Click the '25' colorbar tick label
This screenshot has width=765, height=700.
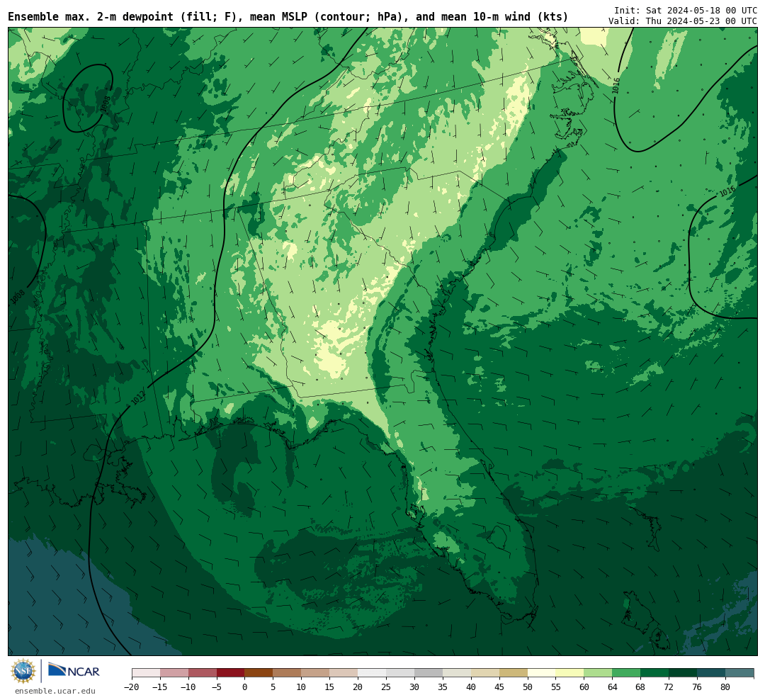click(x=386, y=687)
